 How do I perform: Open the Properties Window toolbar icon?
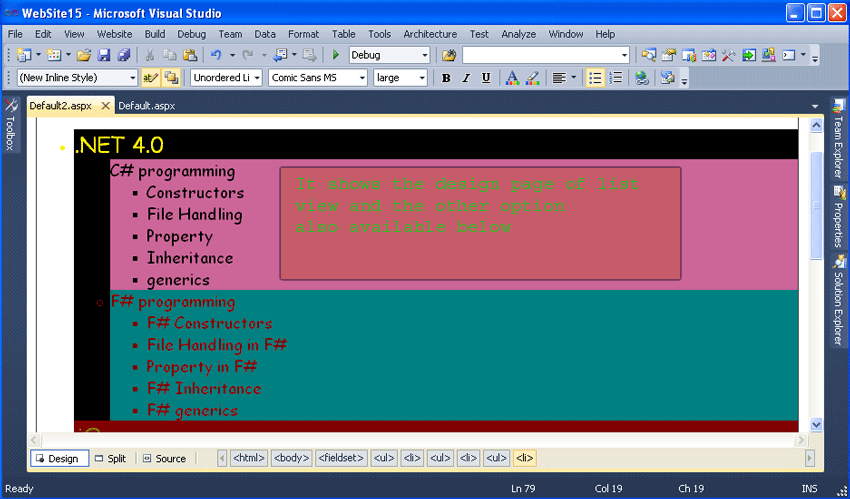tap(669, 55)
